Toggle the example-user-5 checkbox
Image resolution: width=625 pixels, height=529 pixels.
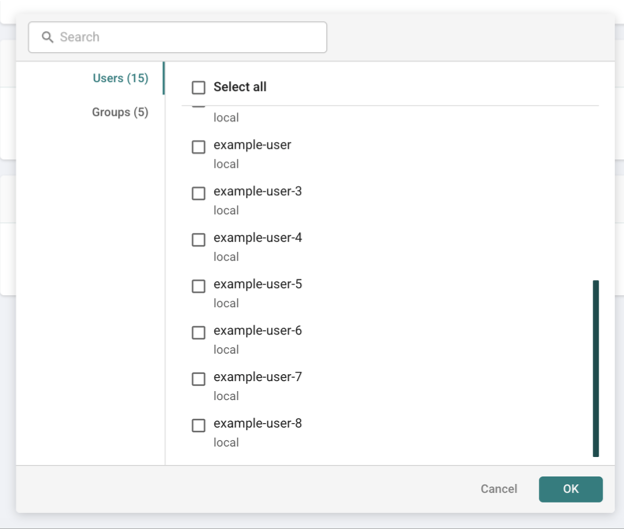click(x=199, y=286)
